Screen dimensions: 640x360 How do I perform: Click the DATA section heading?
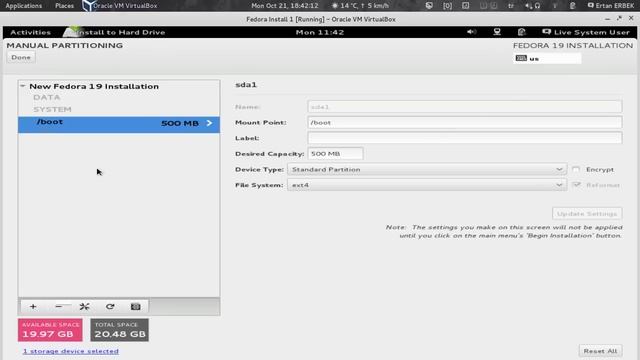(47, 97)
